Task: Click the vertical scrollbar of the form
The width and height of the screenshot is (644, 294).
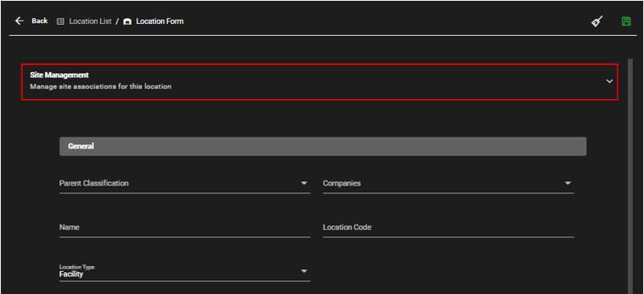Action: tap(630, 177)
